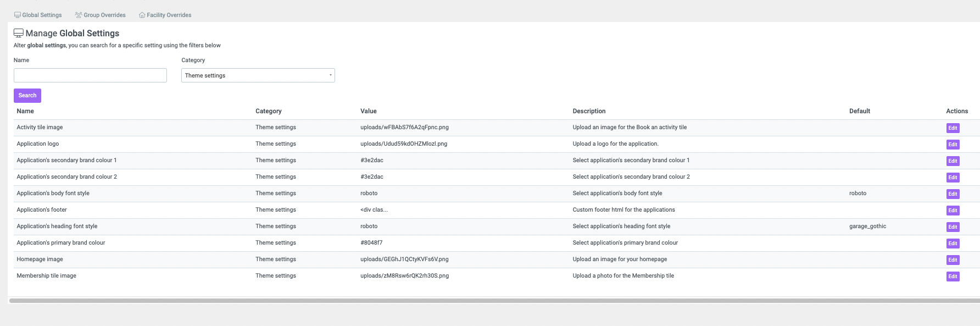Click the purple Search button
The height and width of the screenshot is (326, 980).
click(x=27, y=96)
